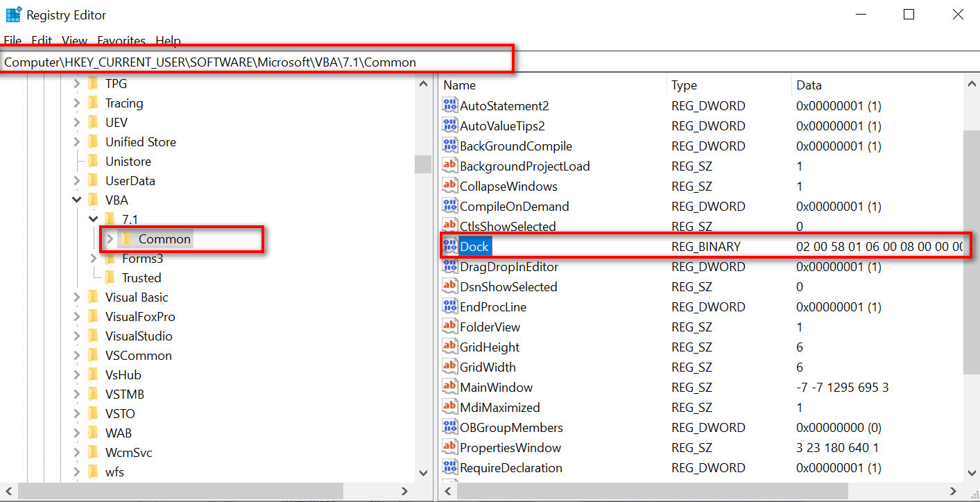
Task: Select the VSTO registry key
Action: pos(120,414)
